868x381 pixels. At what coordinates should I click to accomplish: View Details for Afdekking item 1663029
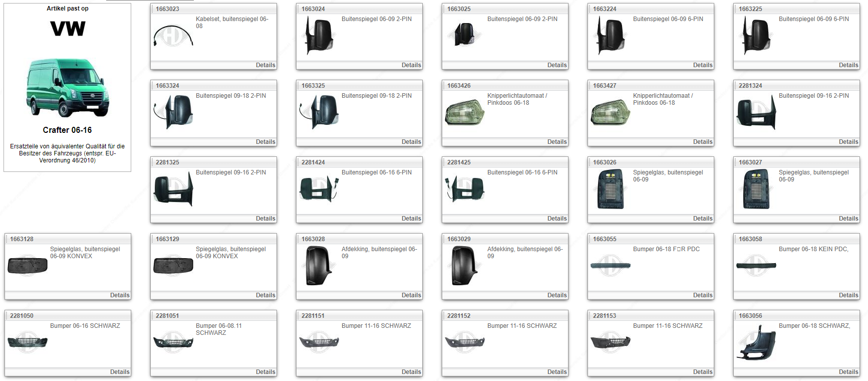(x=556, y=295)
